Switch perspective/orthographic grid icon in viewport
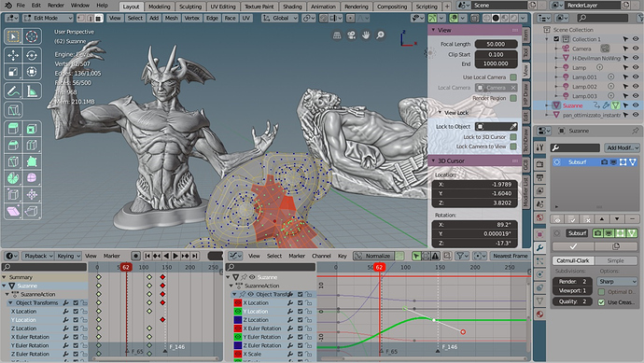 [x=337, y=35]
